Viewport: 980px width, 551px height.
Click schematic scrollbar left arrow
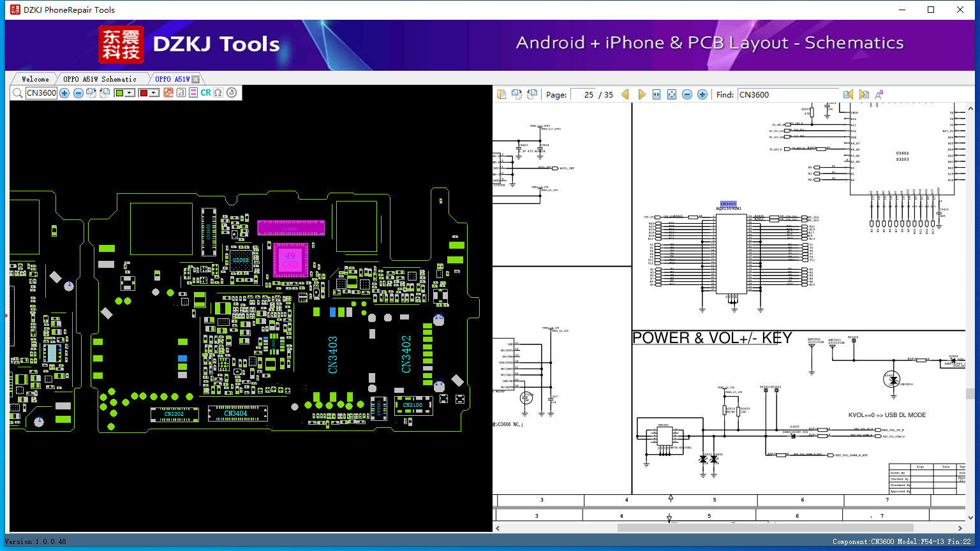pos(498,528)
